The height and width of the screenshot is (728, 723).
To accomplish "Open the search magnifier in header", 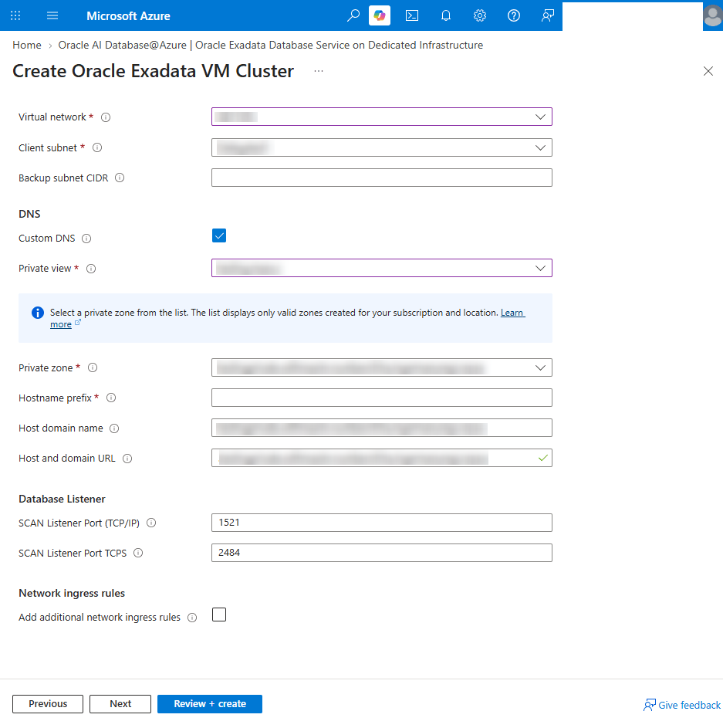I will [353, 15].
